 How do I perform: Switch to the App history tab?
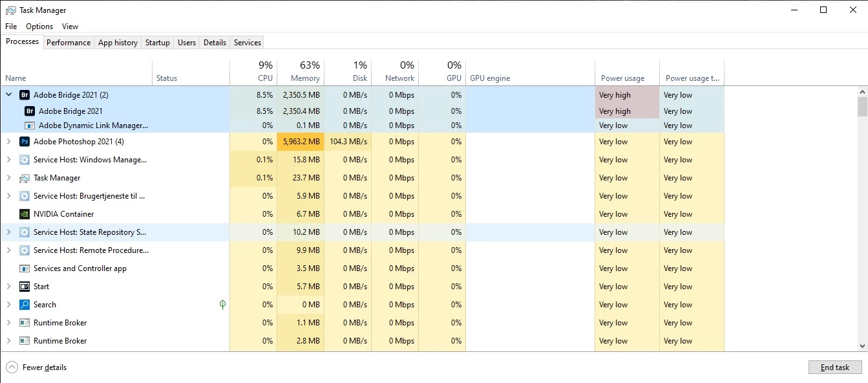pos(118,42)
